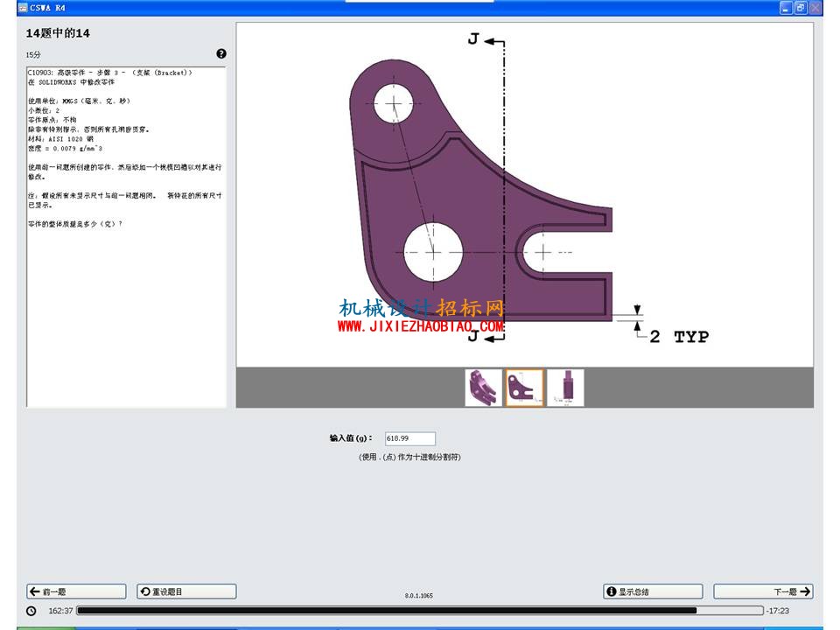Open the help question mark icon
Viewport: 840px width, 630px height.
(x=221, y=53)
